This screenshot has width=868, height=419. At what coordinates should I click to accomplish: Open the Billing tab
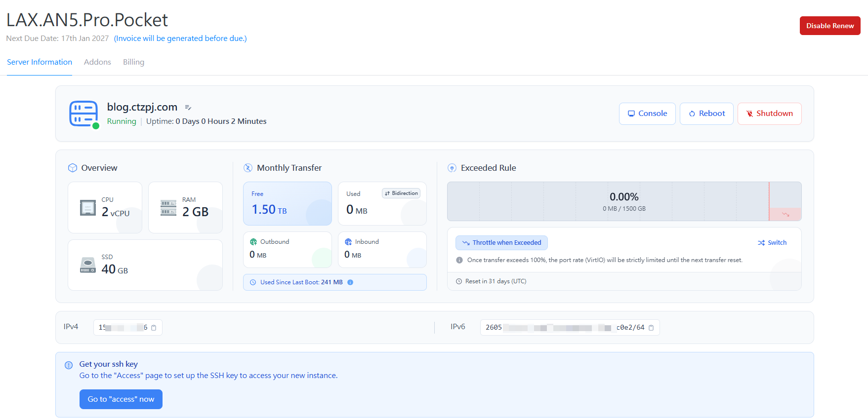coord(133,62)
